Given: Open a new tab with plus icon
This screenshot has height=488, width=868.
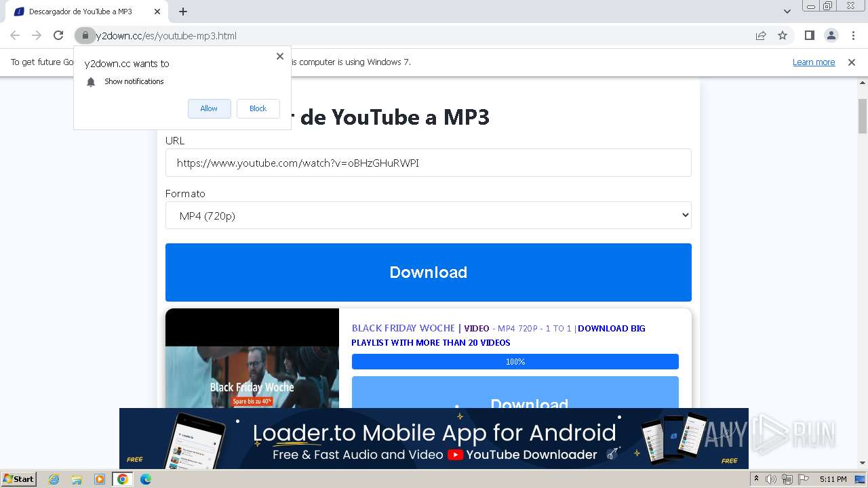Looking at the screenshot, I should tap(183, 12).
